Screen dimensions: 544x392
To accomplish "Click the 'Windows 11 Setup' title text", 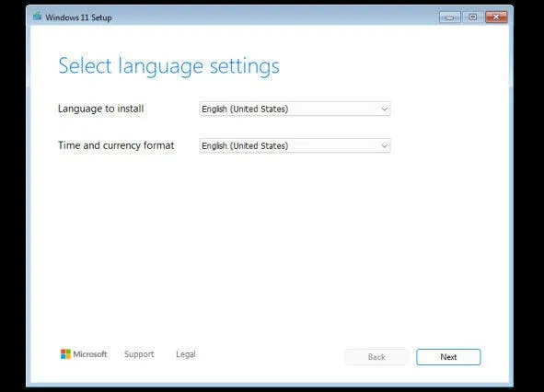I will tap(78, 17).
